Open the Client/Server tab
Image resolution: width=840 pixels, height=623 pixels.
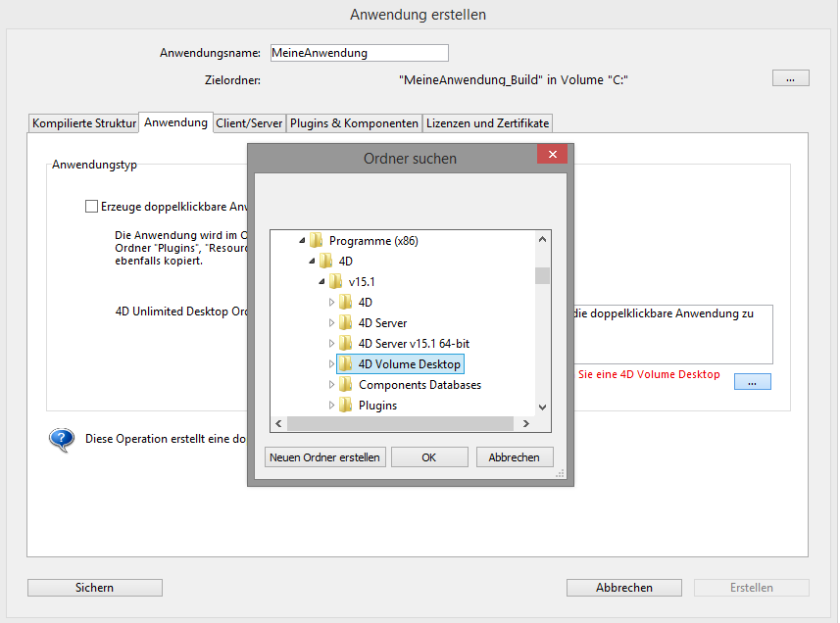click(249, 123)
